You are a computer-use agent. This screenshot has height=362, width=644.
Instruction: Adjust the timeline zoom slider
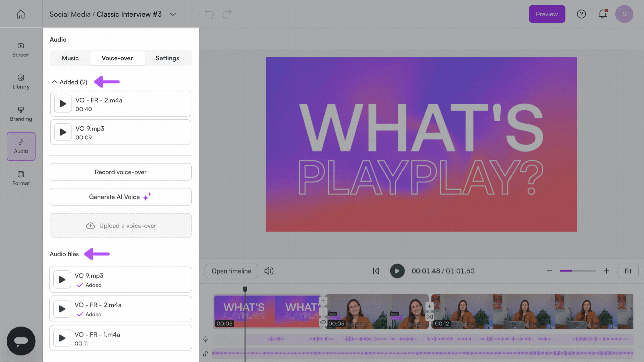coord(578,271)
